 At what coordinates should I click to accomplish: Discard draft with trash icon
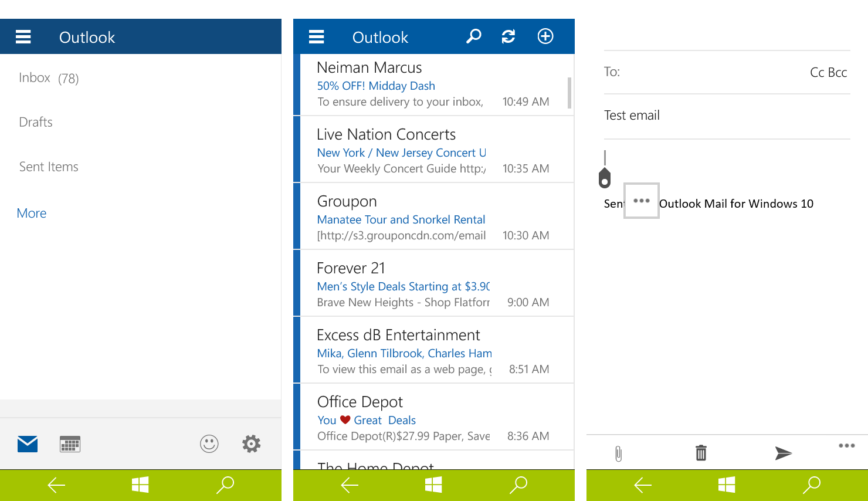[701, 453]
